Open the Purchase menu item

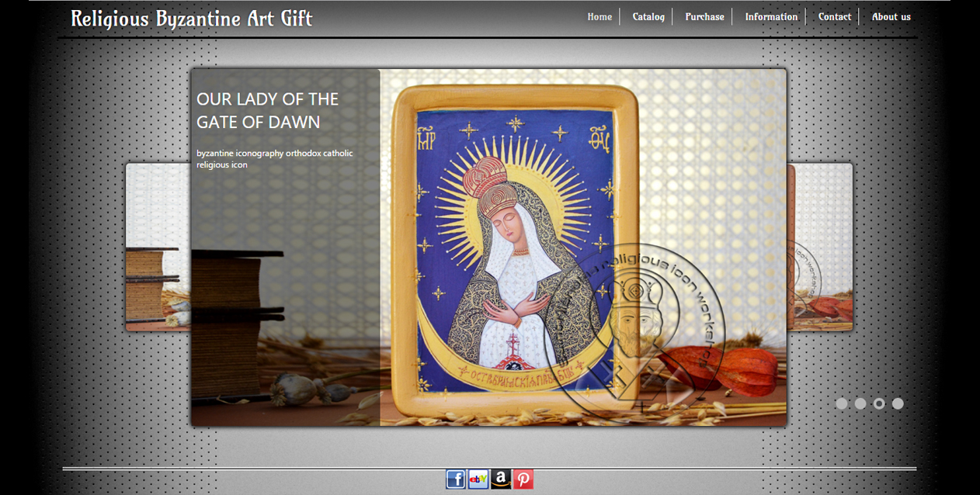(x=704, y=16)
